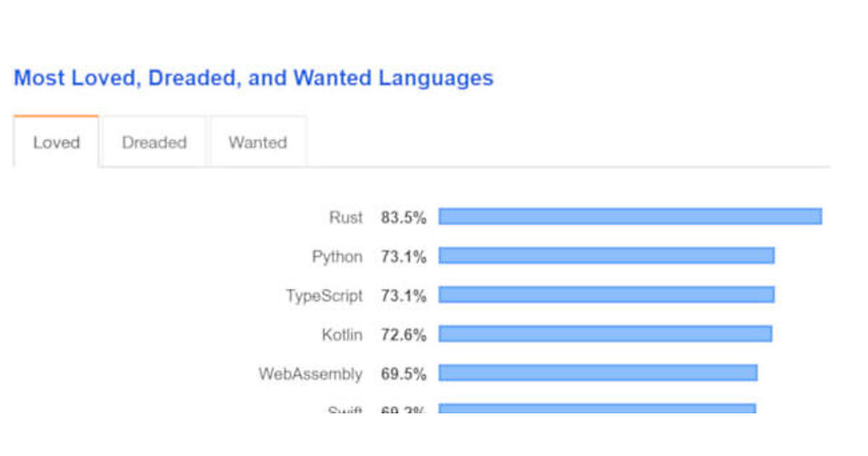Click the Python blue bar
The width and height of the screenshot is (868, 456).
[606, 256]
